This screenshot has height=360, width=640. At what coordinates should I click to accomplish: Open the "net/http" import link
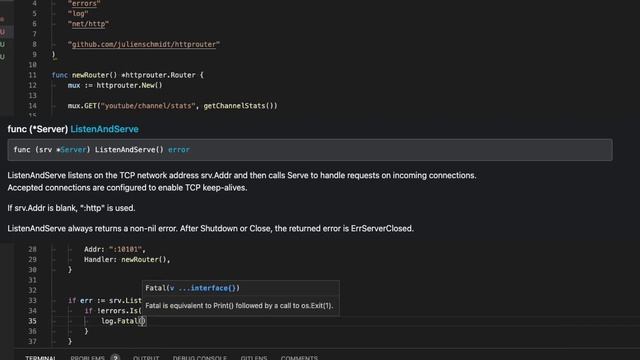tap(89, 24)
